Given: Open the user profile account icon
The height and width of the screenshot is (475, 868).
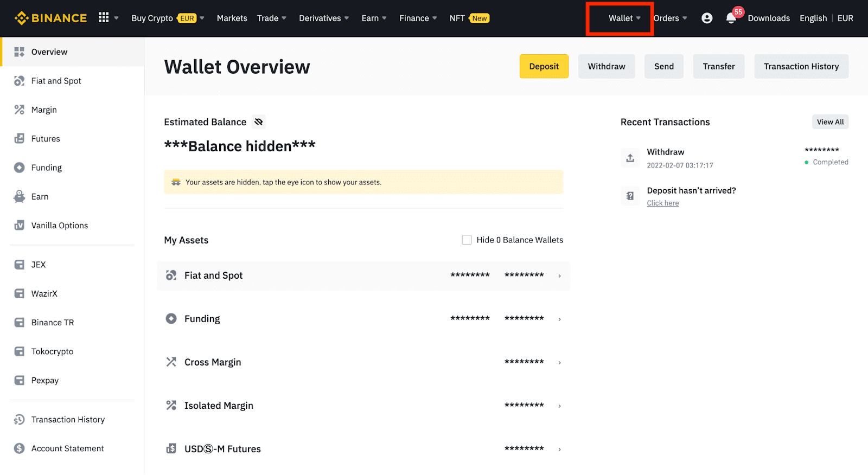Looking at the screenshot, I should click(707, 18).
